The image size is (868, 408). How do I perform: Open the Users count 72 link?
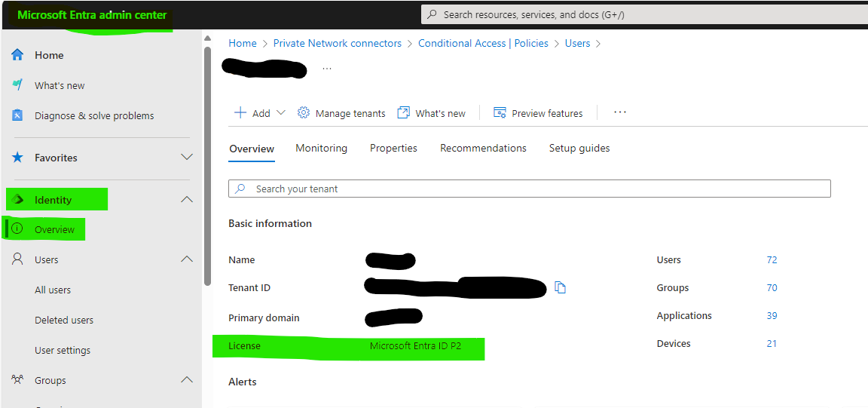(x=772, y=259)
